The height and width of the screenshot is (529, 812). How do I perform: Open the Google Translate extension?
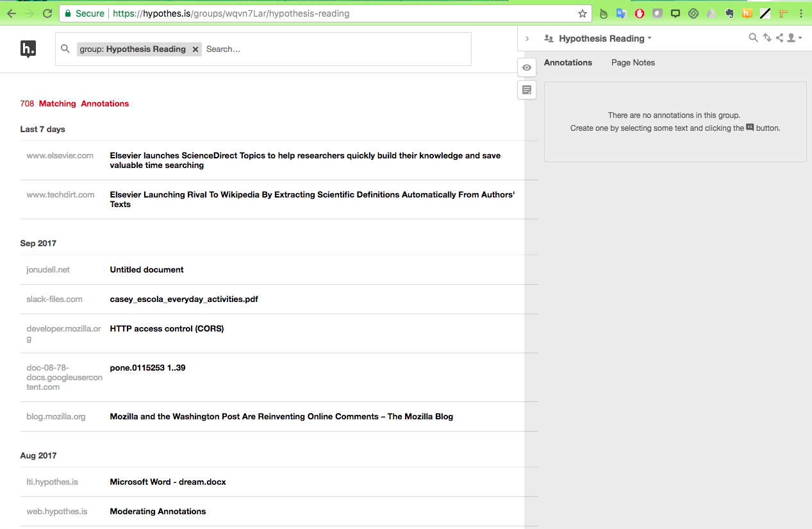click(621, 13)
